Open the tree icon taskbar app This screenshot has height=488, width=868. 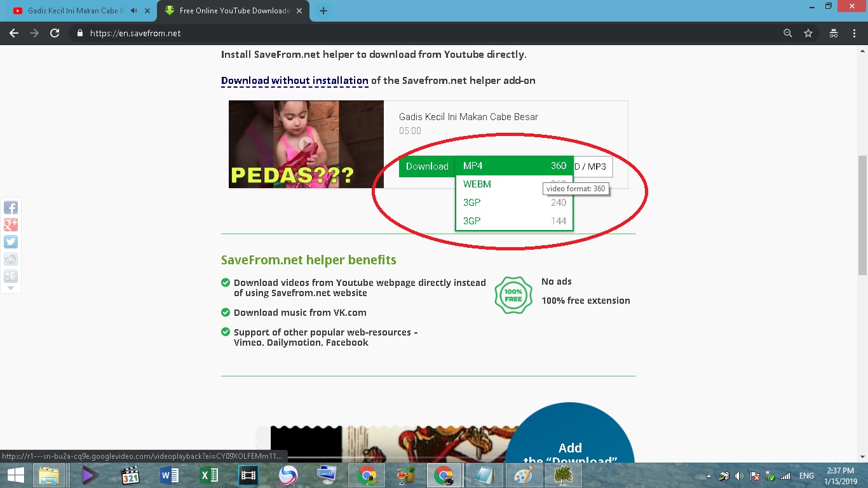click(x=564, y=475)
